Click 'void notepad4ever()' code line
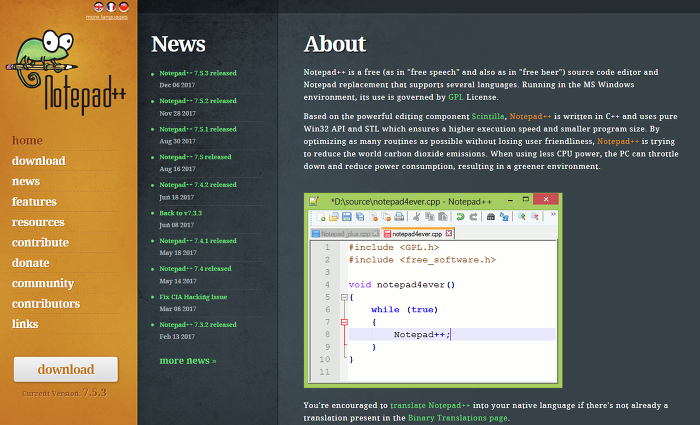700x425 pixels. click(x=402, y=285)
